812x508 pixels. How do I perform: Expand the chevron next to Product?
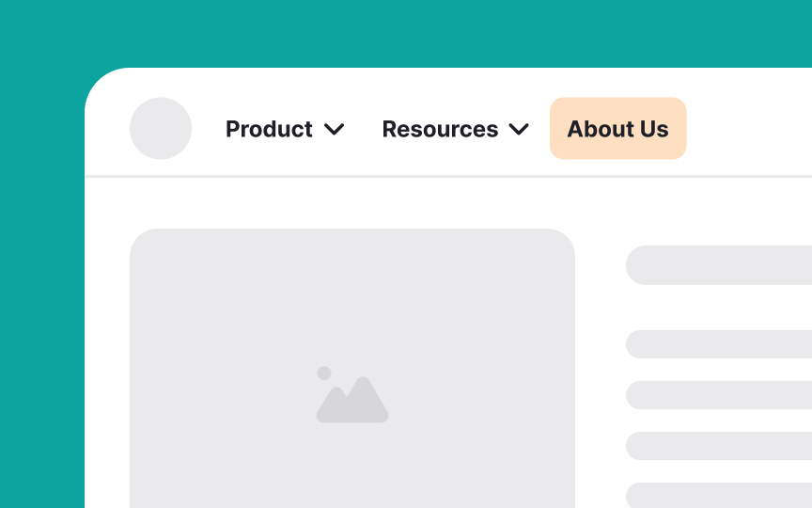click(334, 129)
